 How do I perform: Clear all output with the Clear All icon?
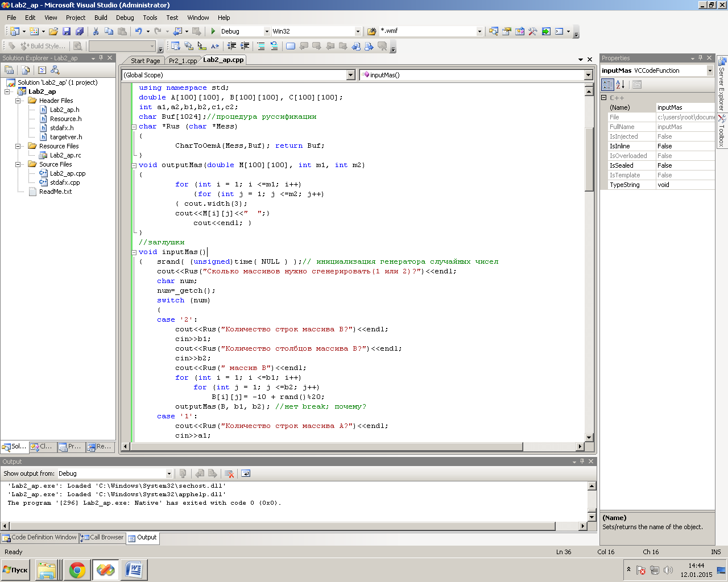(229, 473)
